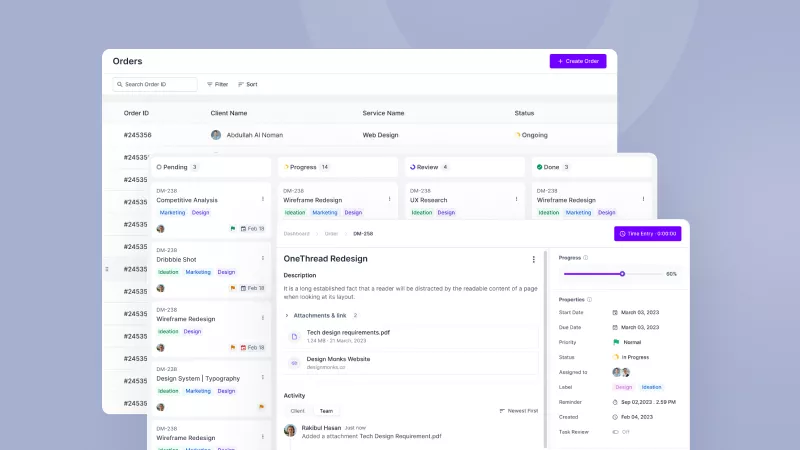This screenshot has width=800, height=450.
Task: Click the Search Order ID field
Action: pyautogui.click(x=155, y=84)
